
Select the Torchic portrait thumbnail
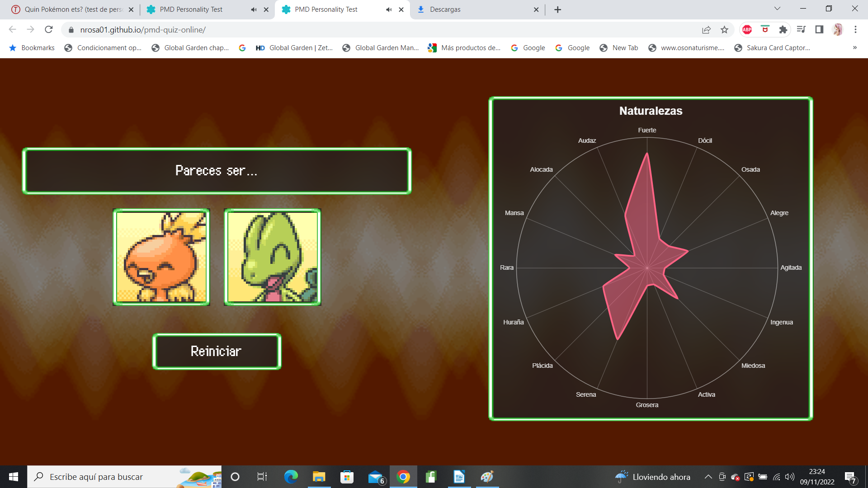(161, 257)
